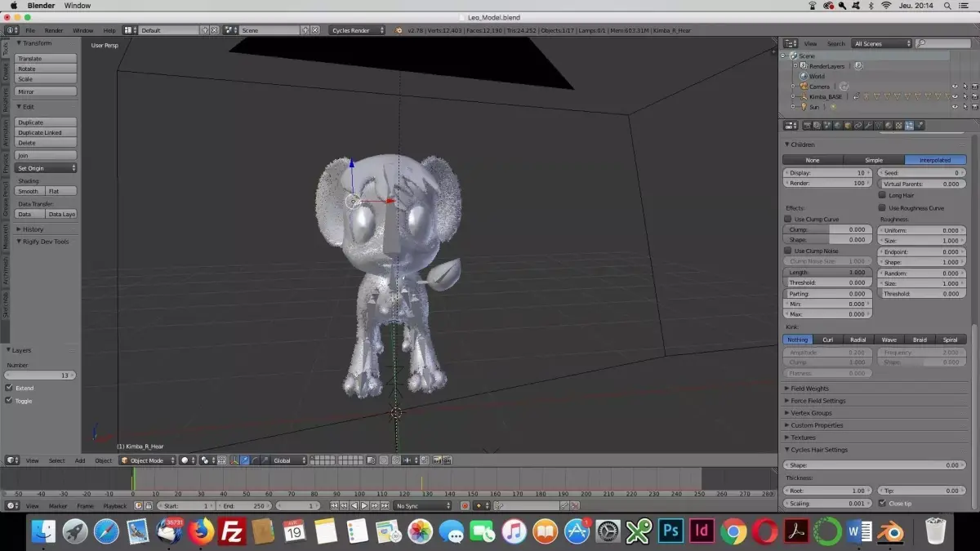Open the Render menu

54,30
